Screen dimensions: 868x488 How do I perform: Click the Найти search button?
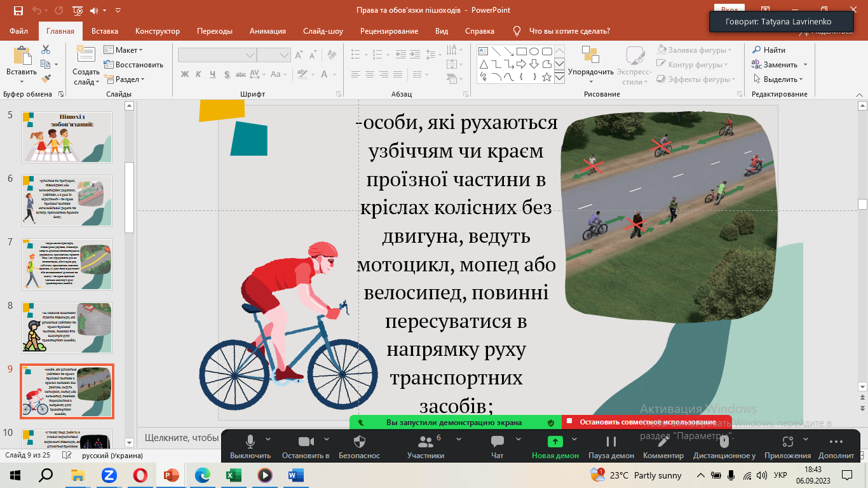click(x=769, y=50)
